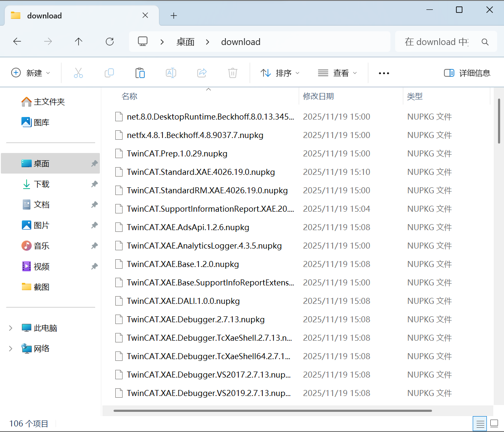Open the 新建 dropdown menu

[x=31, y=73]
